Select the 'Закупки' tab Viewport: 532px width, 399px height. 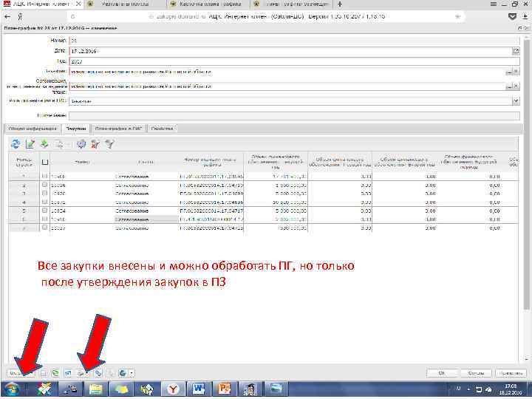(76, 129)
